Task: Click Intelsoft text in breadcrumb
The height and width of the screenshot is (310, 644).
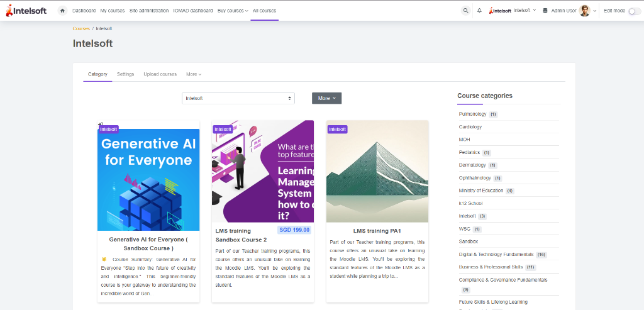Action: pyautogui.click(x=104, y=29)
